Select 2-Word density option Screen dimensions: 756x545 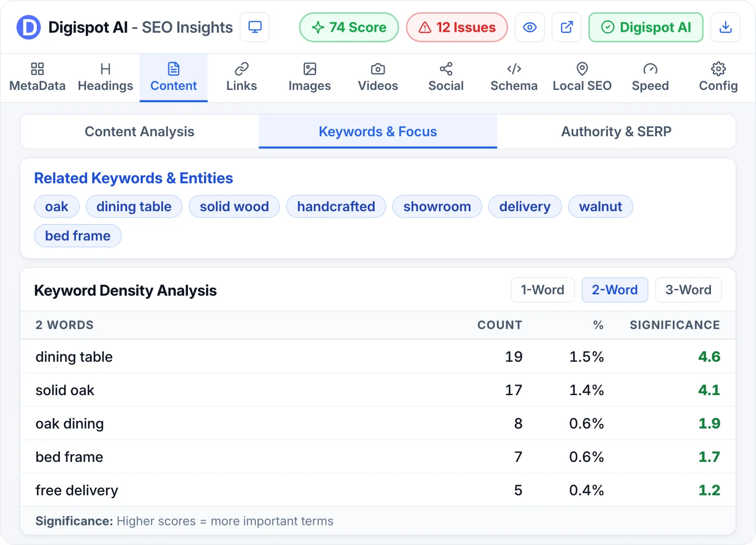615,290
